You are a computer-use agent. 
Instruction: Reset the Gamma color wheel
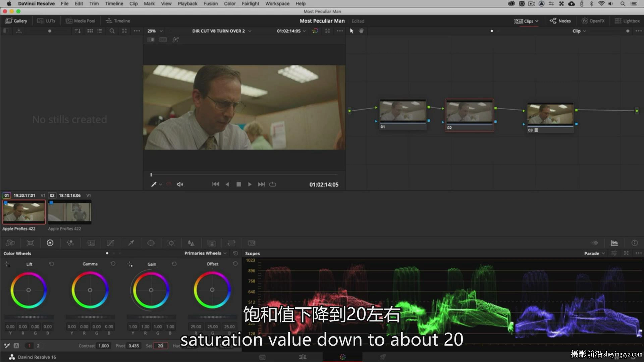(113, 264)
